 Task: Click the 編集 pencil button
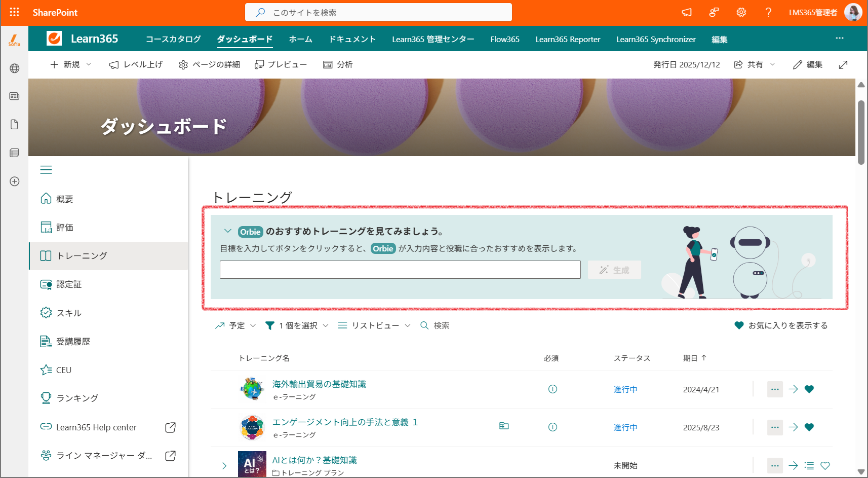click(808, 64)
